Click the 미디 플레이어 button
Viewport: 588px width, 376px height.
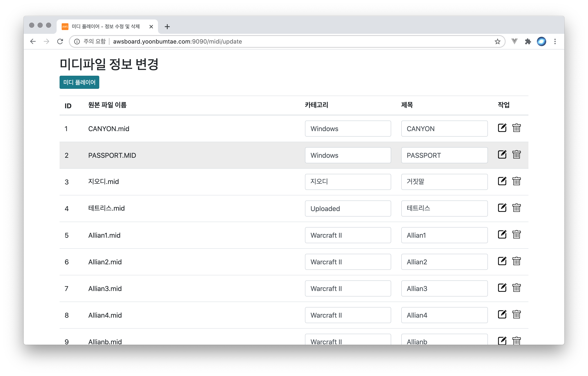(x=79, y=82)
